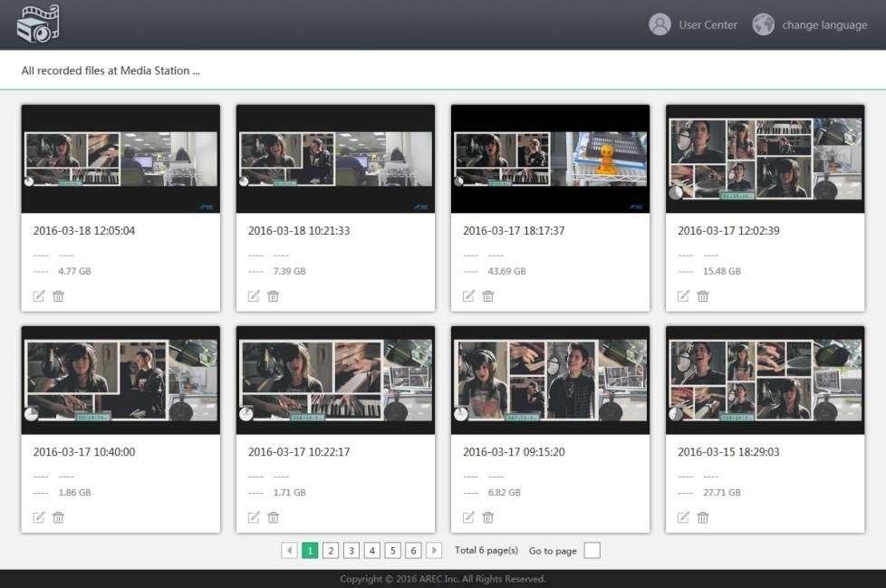Viewport: 886px width, 588px height.
Task: Click the 4.77 GB file size
Action: click(74, 271)
